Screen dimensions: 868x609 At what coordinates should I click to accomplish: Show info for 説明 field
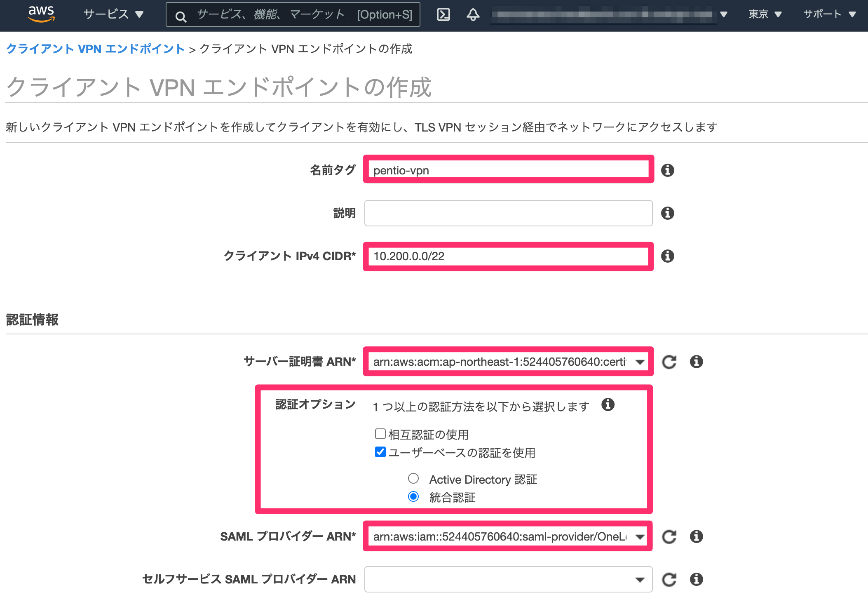coord(667,213)
